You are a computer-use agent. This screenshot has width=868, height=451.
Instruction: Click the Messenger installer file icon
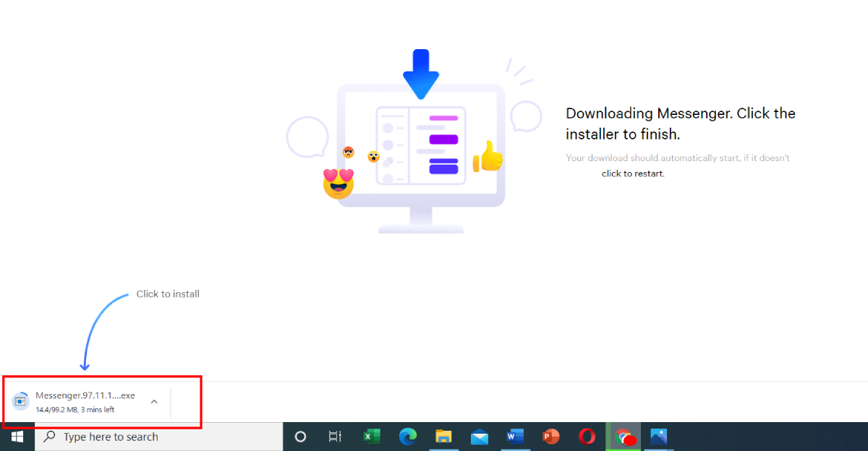(21, 402)
